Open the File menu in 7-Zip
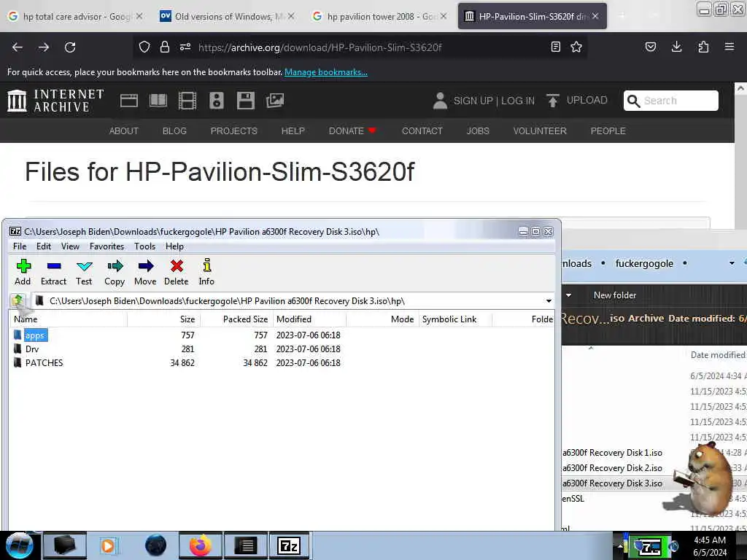The image size is (747, 560). click(x=20, y=246)
